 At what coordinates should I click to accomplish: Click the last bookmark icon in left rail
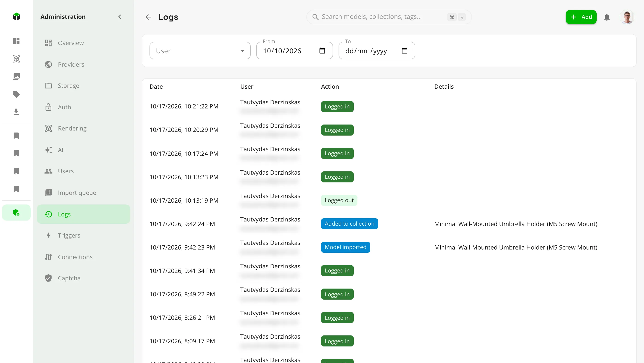tap(16, 189)
